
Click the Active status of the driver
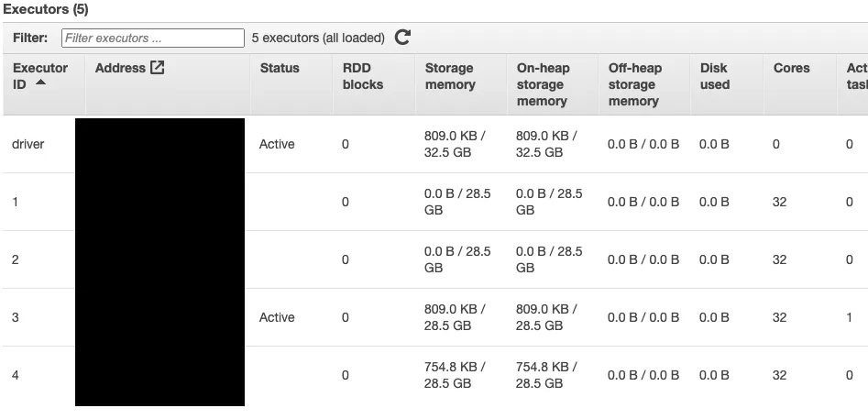tap(277, 144)
